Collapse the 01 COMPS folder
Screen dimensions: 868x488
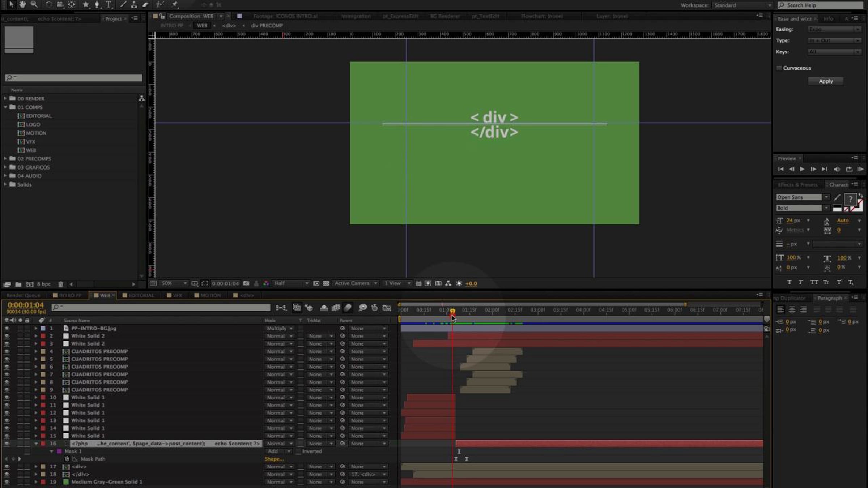coord(5,107)
